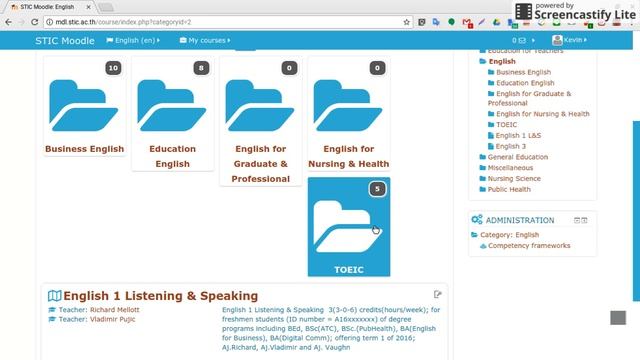This screenshot has width=640, height=360.
Task: Click the Administration gears icon
Action: point(477,220)
